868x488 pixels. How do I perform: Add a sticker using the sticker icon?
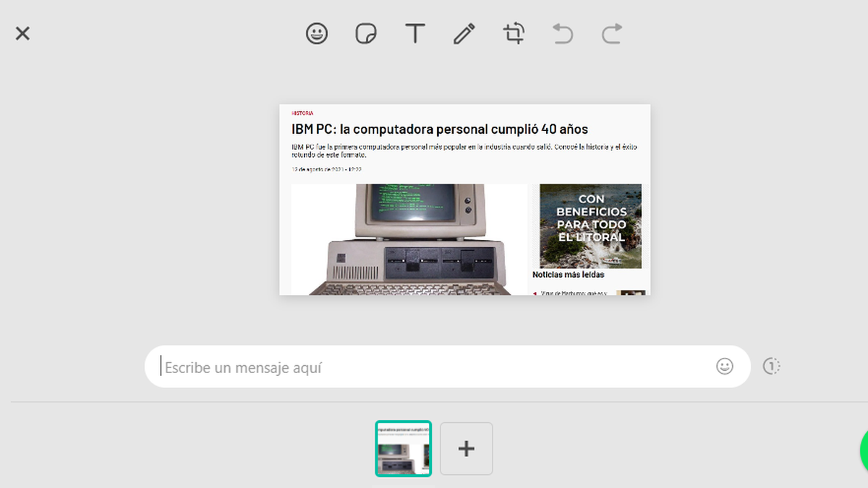366,33
